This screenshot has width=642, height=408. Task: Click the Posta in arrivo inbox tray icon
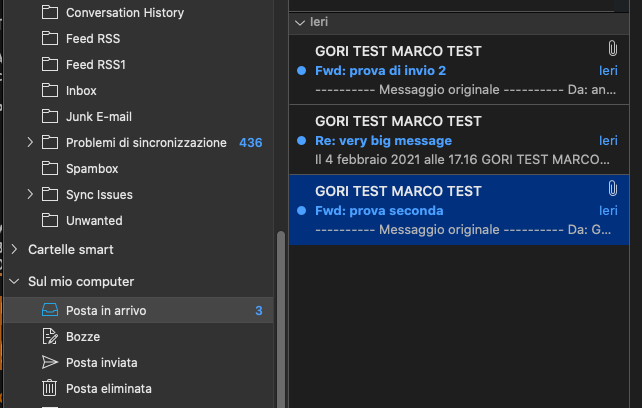(x=50, y=311)
